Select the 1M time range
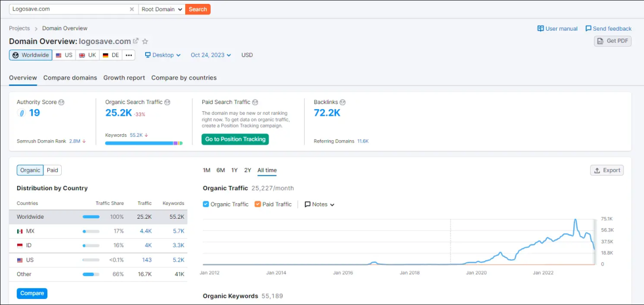 click(206, 170)
